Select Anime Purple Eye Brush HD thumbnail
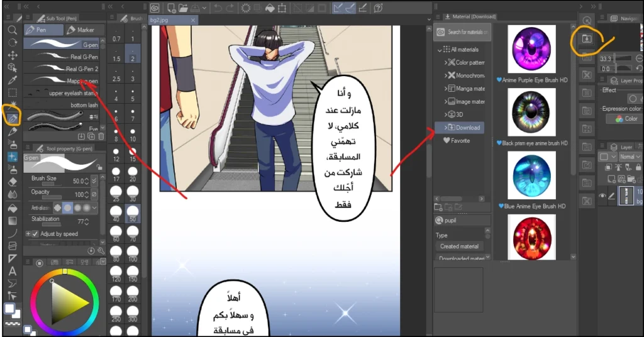Viewport: 644px width, 337px height. (x=531, y=49)
